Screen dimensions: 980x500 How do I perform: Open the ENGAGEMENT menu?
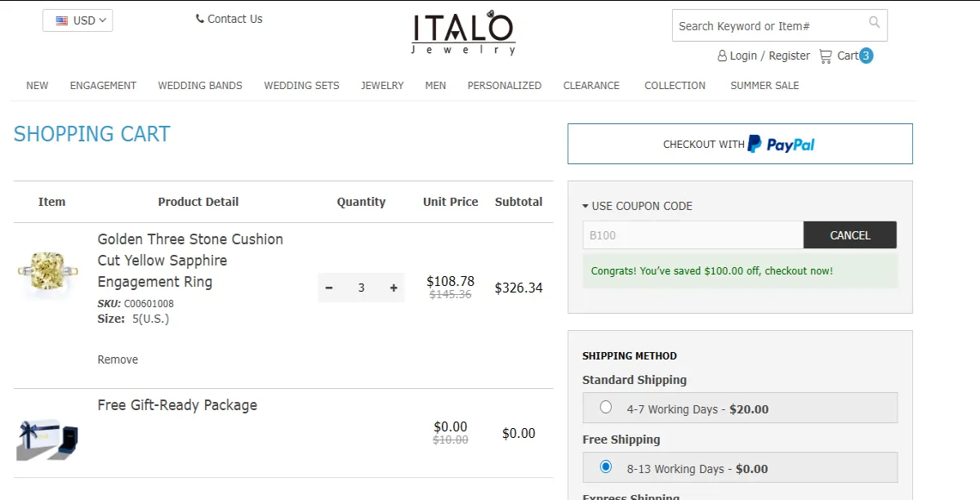coord(103,85)
